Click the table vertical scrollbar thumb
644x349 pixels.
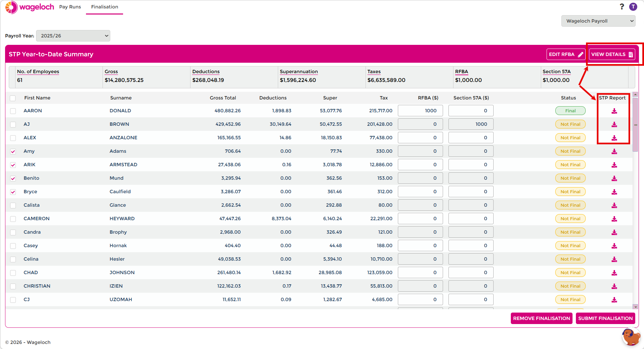636,125
